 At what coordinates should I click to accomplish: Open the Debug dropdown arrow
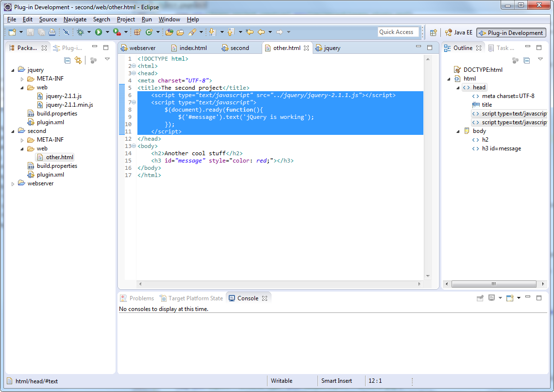click(x=89, y=32)
